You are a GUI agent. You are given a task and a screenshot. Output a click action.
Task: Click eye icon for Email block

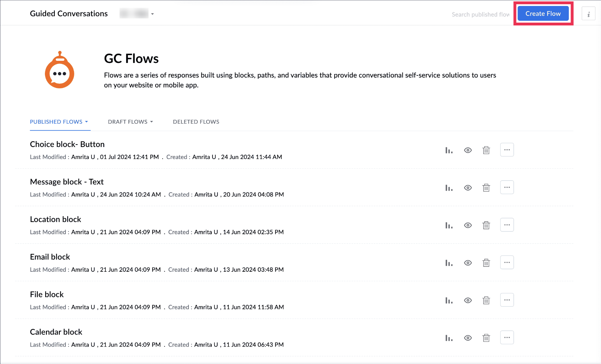click(468, 263)
